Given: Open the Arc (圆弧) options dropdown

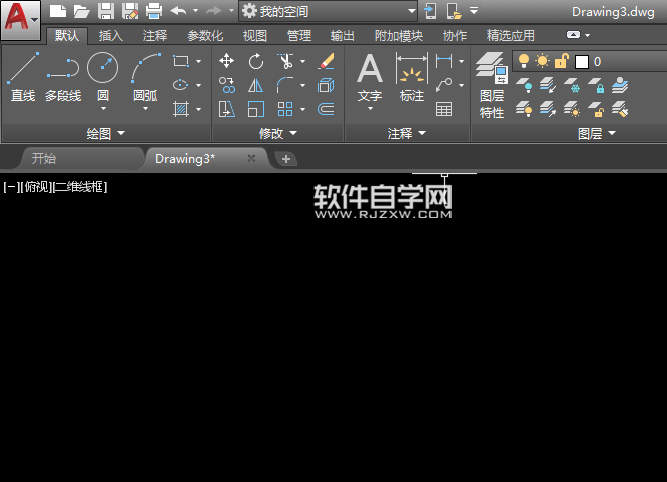Looking at the screenshot, I should point(145,109).
